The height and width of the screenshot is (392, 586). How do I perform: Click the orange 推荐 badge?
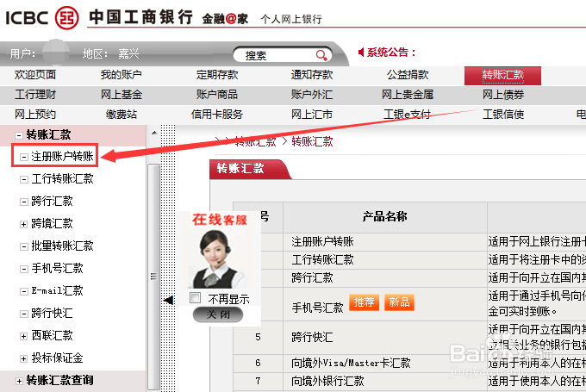pyautogui.click(x=364, y=302)
